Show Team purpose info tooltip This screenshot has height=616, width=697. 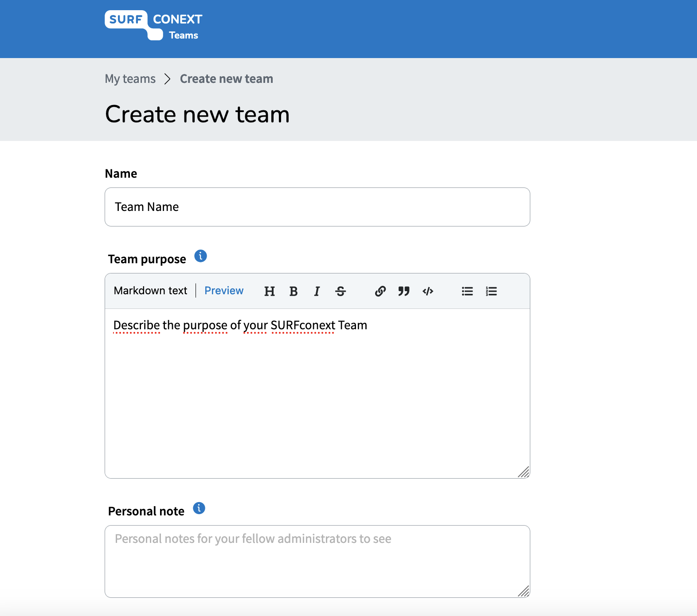(201, 256)
